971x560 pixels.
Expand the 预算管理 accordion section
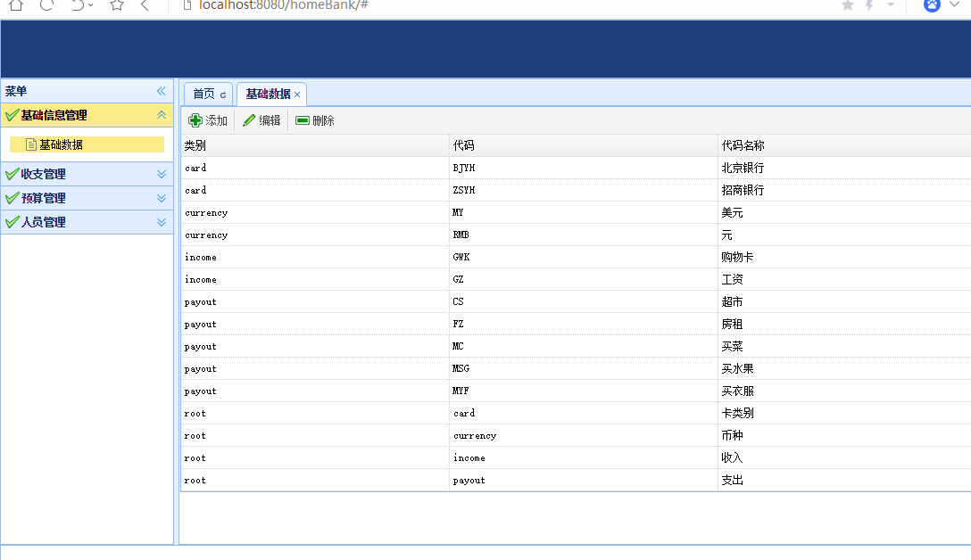tap(162, 198)
